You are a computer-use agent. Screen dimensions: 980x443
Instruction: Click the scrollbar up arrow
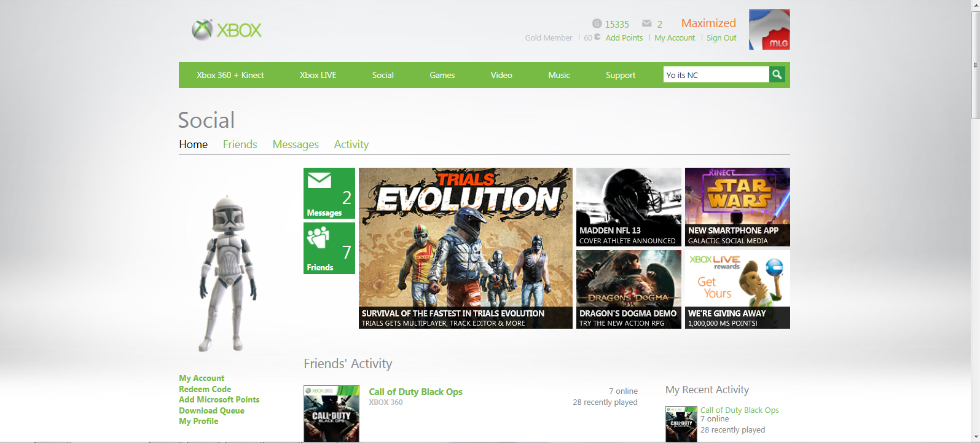pos(975,5)
